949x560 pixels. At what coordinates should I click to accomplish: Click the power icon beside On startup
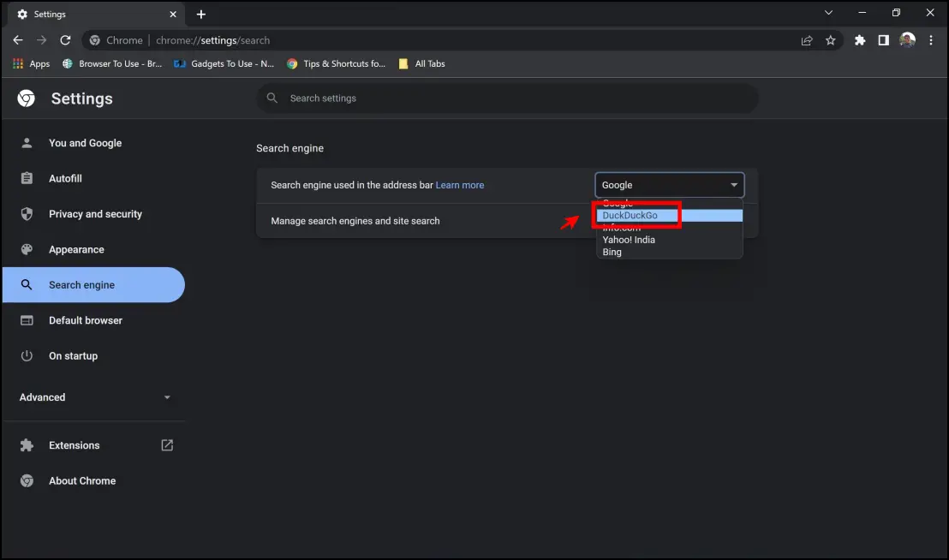coord(27,355)
